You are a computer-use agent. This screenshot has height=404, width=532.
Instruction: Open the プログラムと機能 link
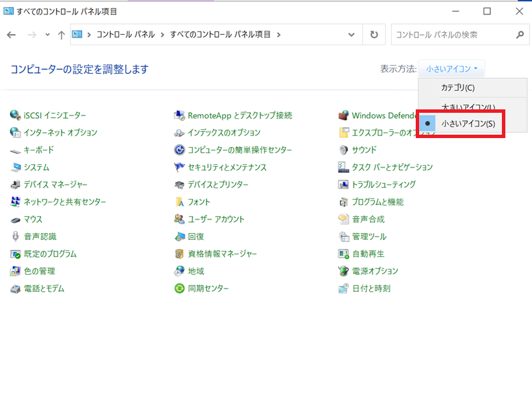377,202
